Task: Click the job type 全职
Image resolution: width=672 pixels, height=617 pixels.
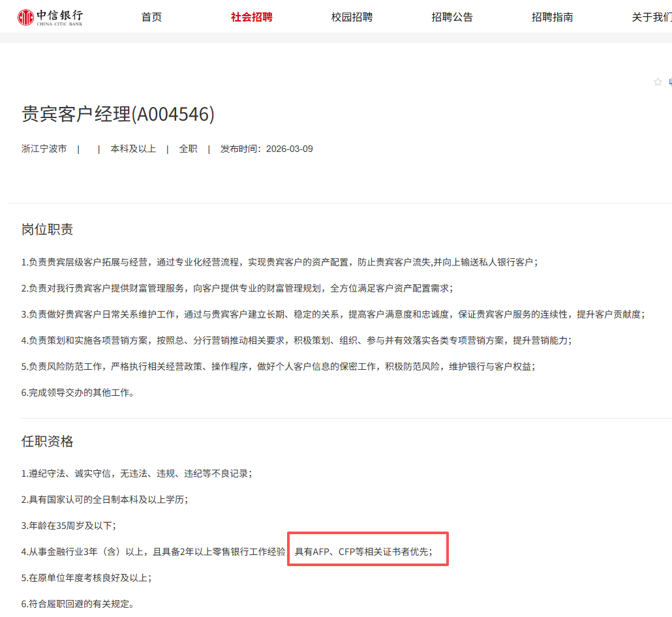Action: pos(188,149)
